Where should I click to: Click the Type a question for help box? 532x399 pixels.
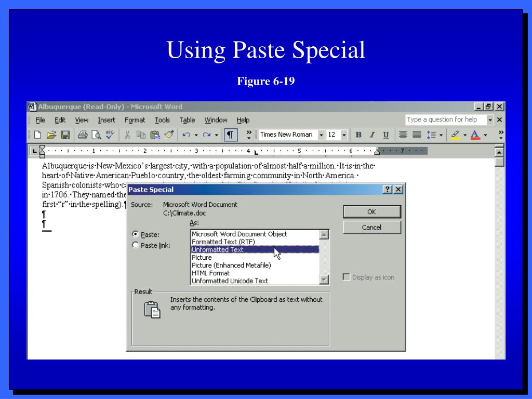tap(446, 120)
